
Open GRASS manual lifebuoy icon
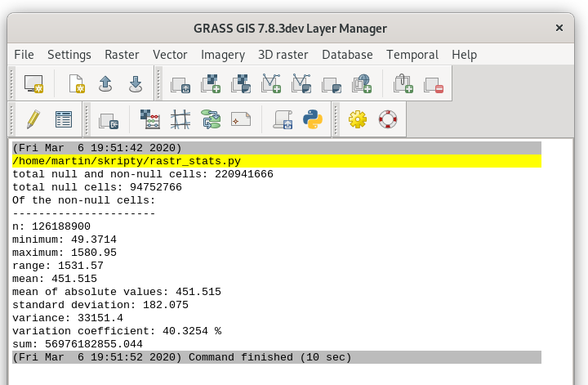(388, 119)
